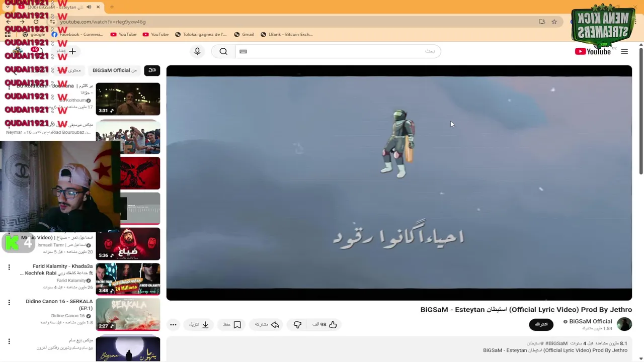The width and height of the screenshot is (644, 362).
Task: Close the BiGSaM Esteytan tab
Action: coord(98,7)
